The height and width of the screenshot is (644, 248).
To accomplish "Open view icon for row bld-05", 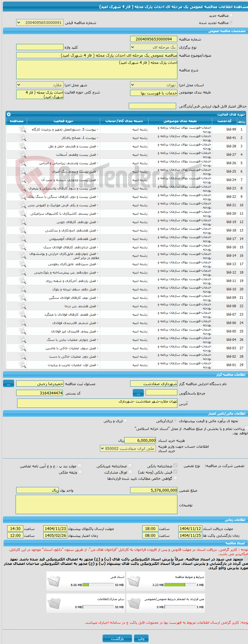I will (22, 331).
